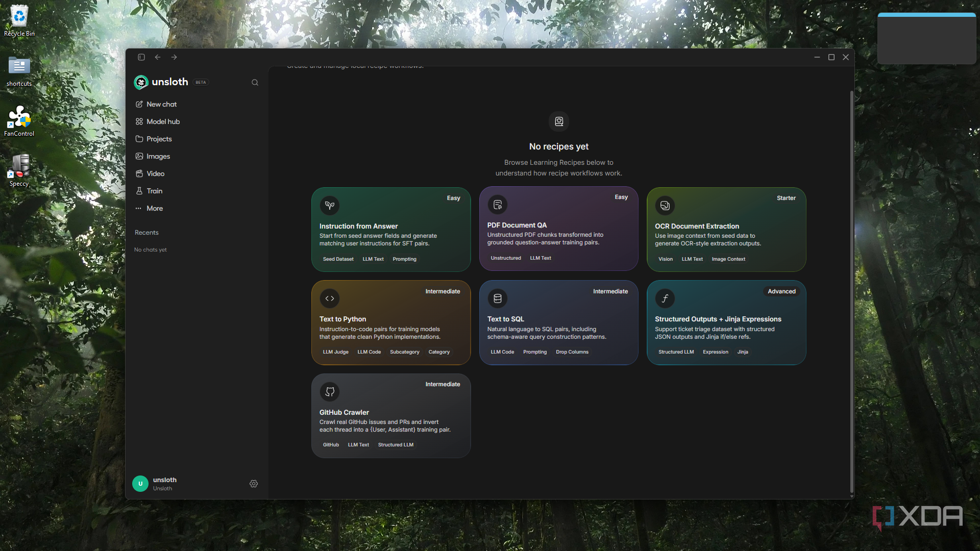
Task: Click the Category tag on Python card
Action: tap(439, 352)
